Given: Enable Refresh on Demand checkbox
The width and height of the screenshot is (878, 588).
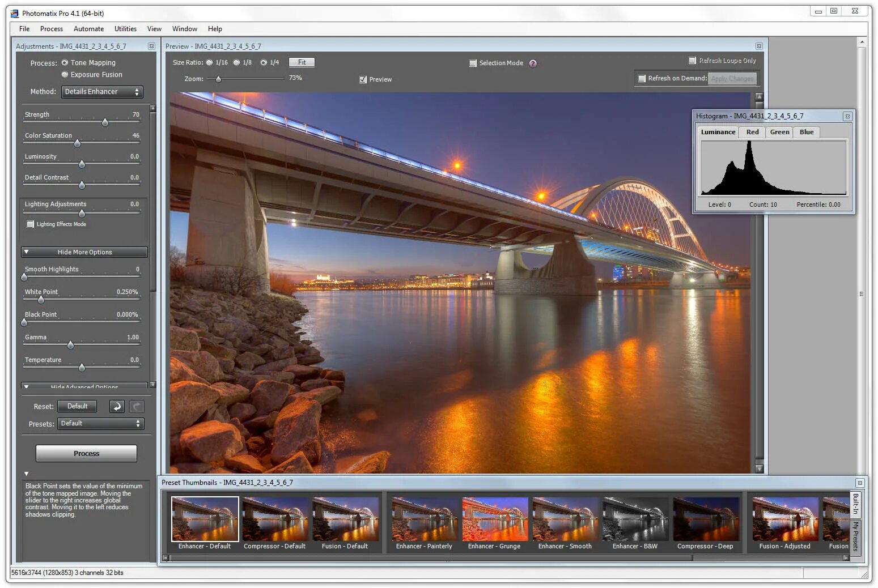Looking at the screenshot, I should point(642,79).
